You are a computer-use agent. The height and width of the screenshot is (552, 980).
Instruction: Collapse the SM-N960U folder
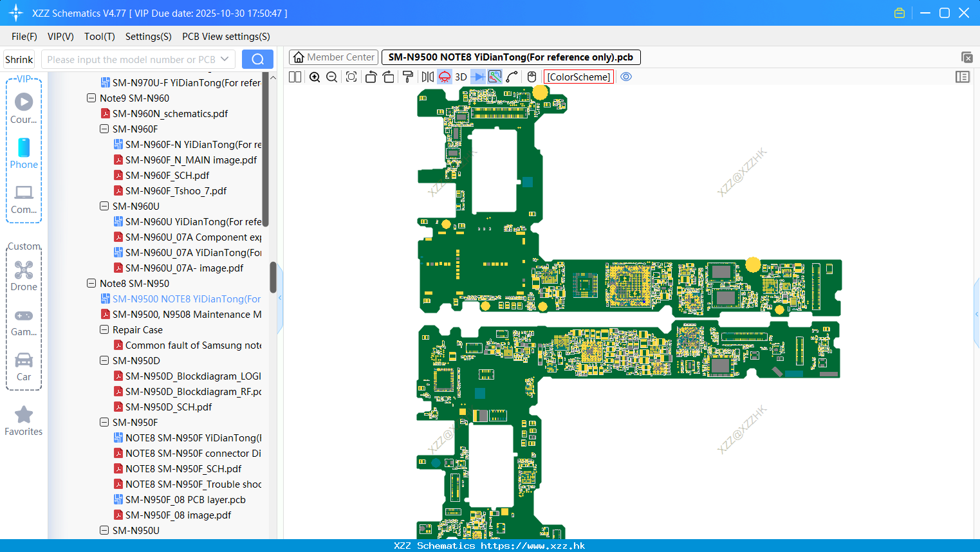104,207
